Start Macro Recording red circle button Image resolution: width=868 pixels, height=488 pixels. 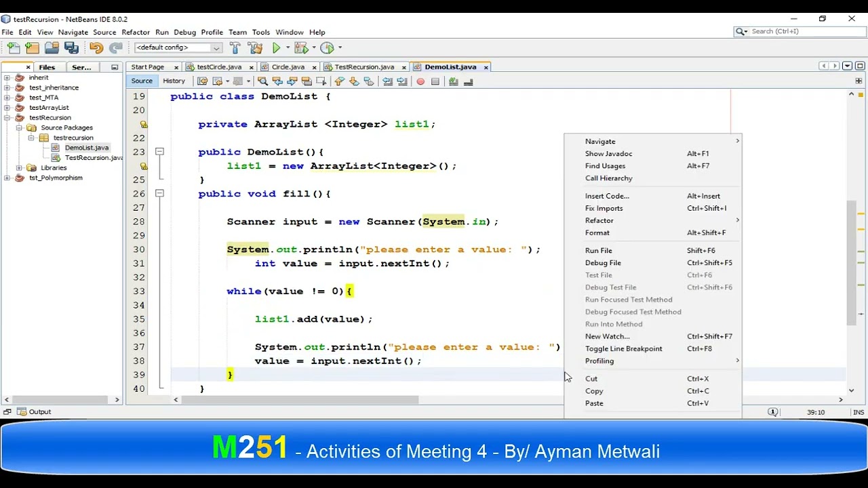(x=420, y=81)
